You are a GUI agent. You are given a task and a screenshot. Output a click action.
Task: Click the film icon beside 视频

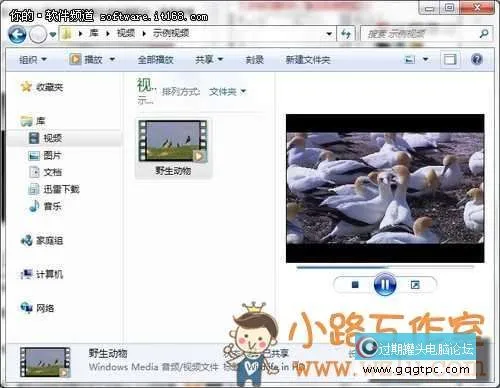(x=34, y=138)
